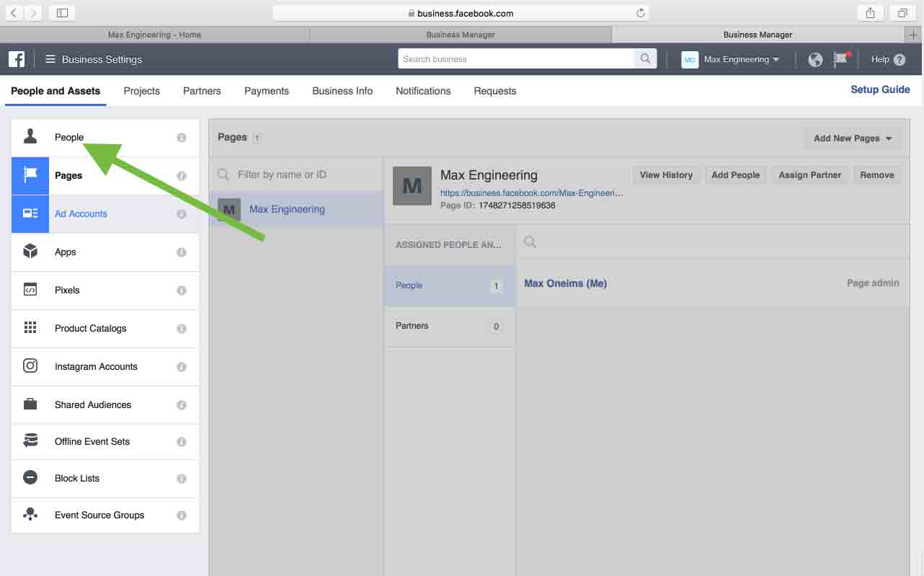Click the Safari back navigation button
The width and height of the screenshot is (924, 576).
point(14,13)
